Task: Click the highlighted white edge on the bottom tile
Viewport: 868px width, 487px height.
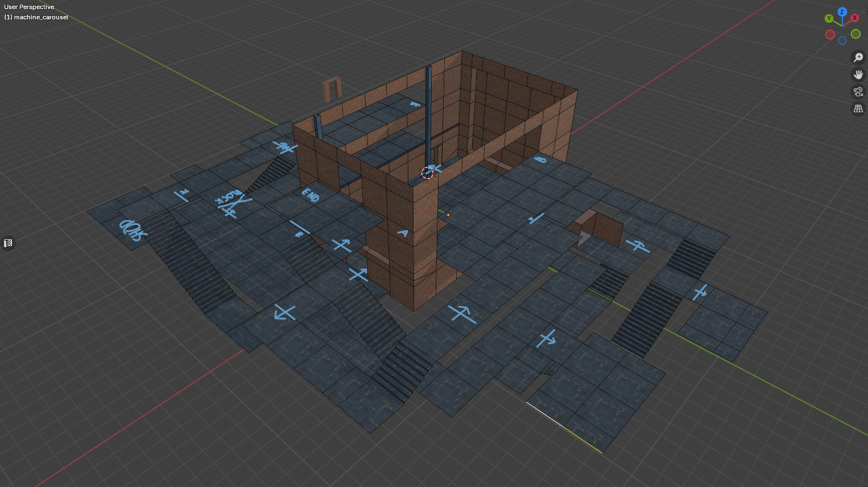Action: pos(544,414)
